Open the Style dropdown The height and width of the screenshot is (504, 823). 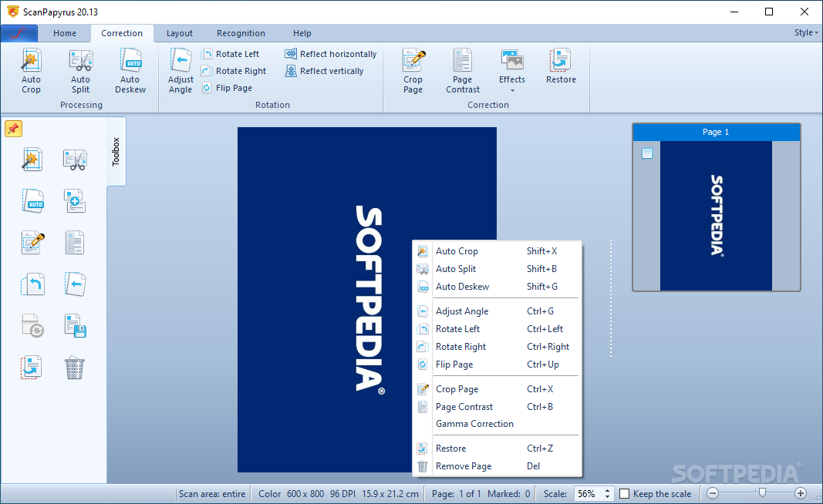point(806,32)
